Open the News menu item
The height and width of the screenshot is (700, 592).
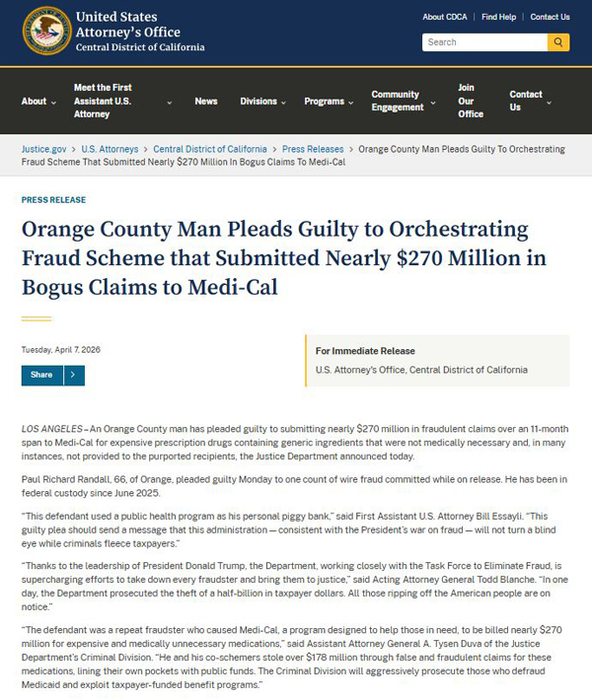click(x=206, y=102)
